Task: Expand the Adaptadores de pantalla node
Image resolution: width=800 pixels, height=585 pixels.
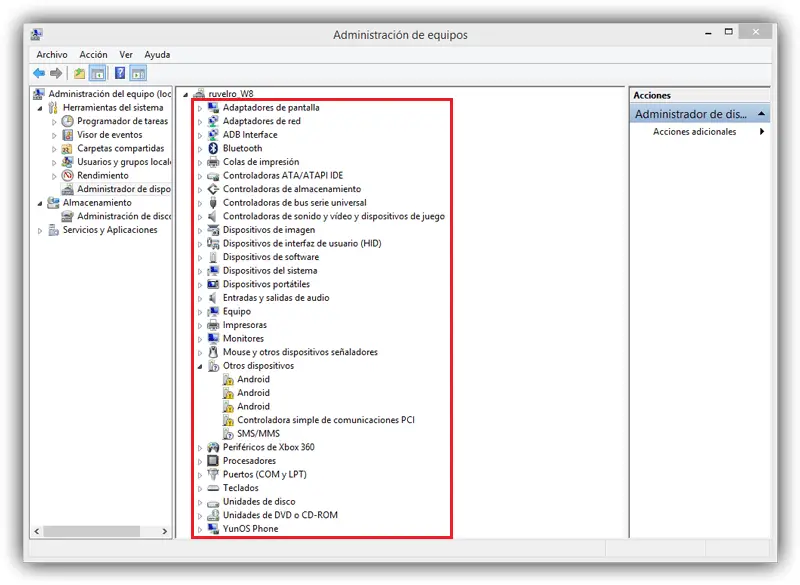Action: point(200,108)
